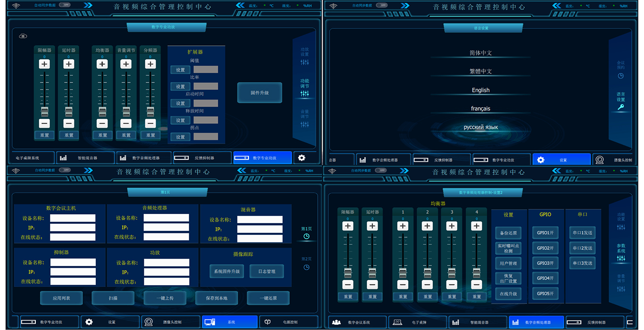Open 第2页 clock icon in system screen
This screenshot has height=330, width=644.
click(306, 267)
